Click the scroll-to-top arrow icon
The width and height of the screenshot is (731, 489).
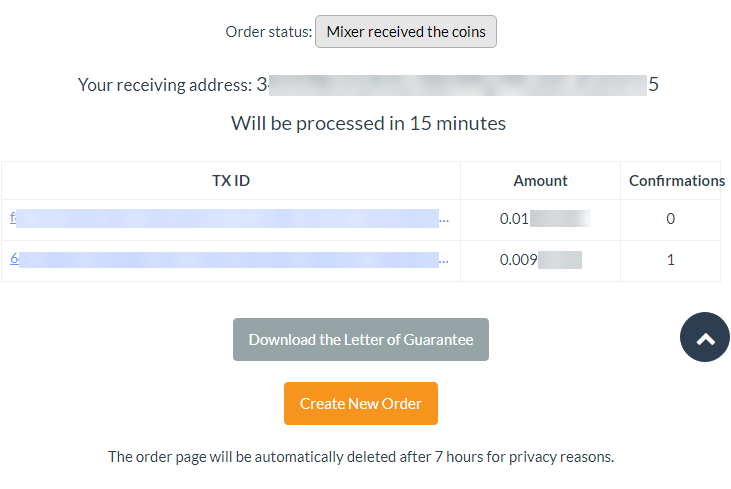click(705, 338)
